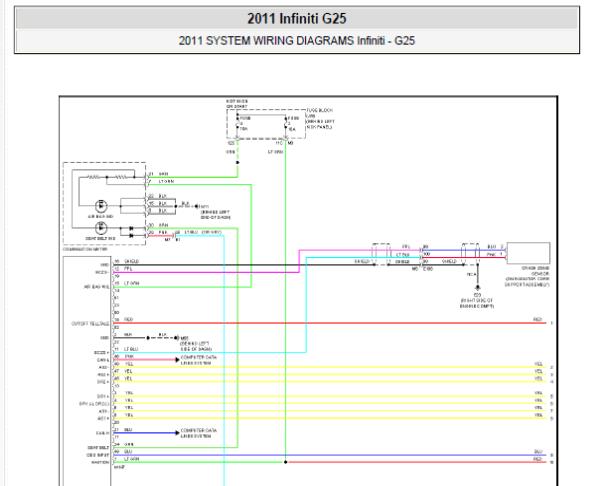The image size is (603, 486).
Task: Click the "AIR BAG W/L" terminal label
Action: tap(97, 287)
